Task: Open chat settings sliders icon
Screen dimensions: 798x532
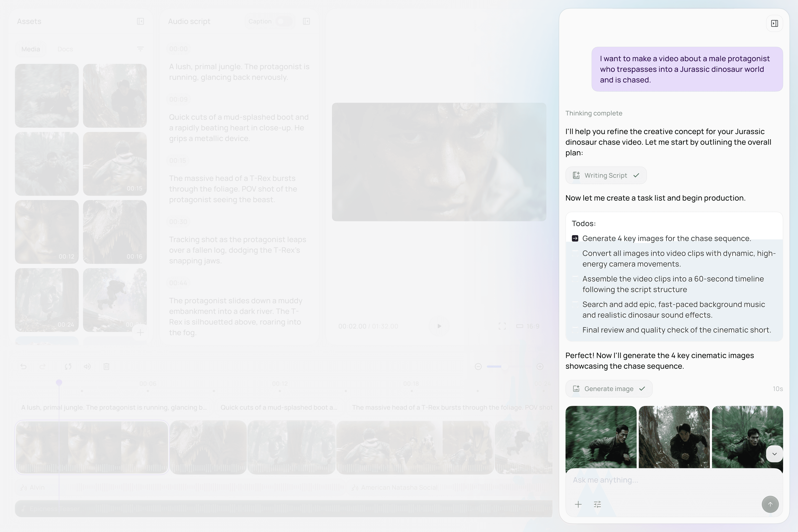Action: (597, 504)
